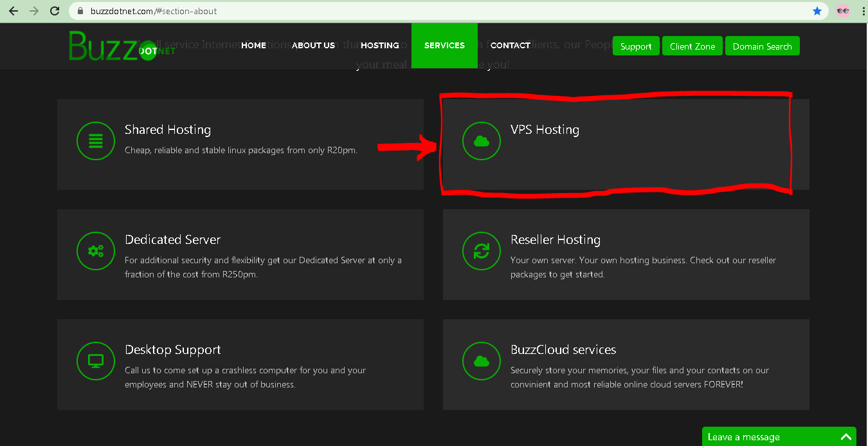Click the Dedicated Server gears icon
The height and width of the screenshot is (446, 868).
point(96,251)
